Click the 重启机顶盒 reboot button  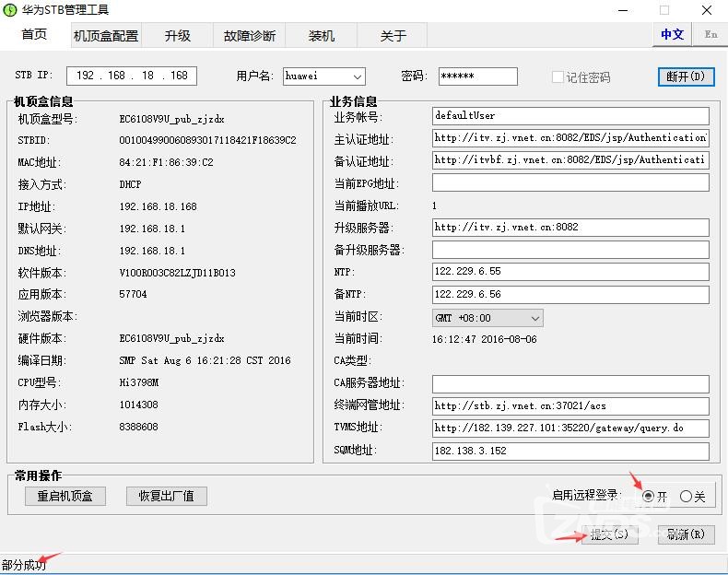pos(65,496)
